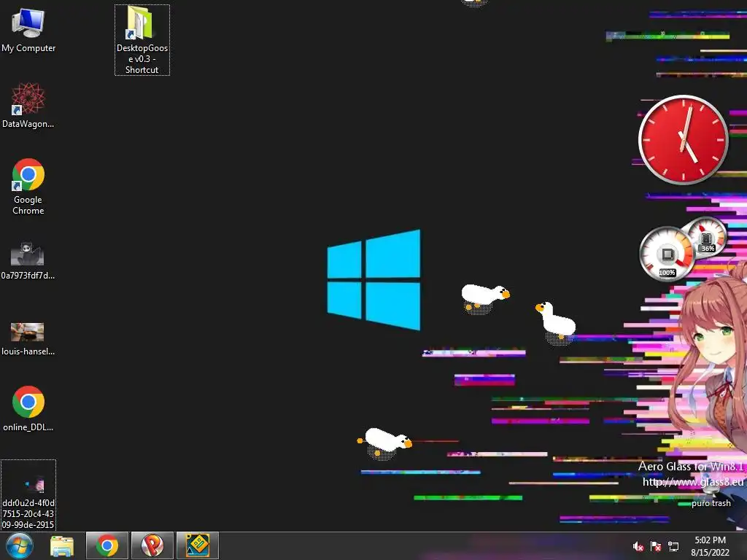Open the online_DDL Chrome file icon

tap(28, 408)
